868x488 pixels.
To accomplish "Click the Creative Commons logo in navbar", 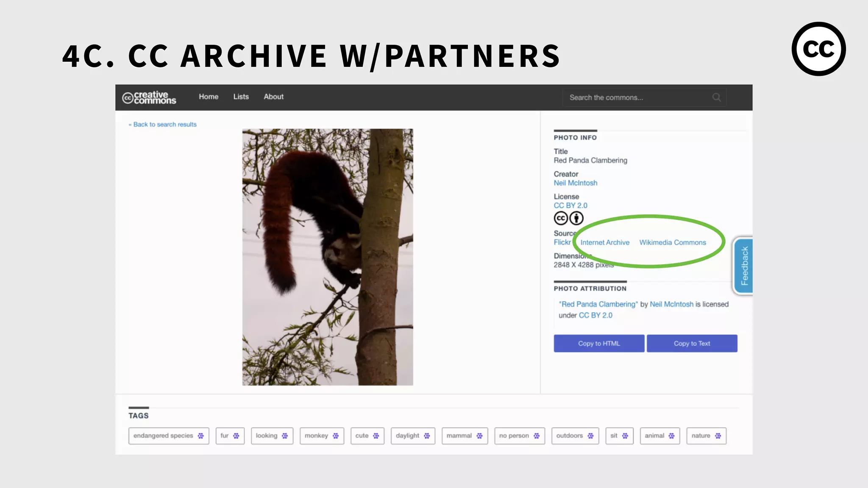I will [x=149, y=97].
